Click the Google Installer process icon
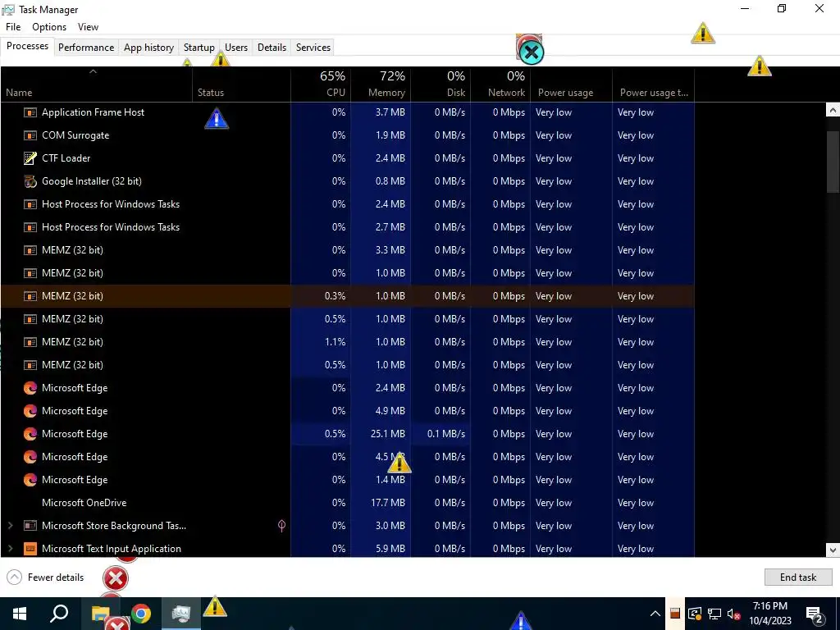 [x=30, y=181]
